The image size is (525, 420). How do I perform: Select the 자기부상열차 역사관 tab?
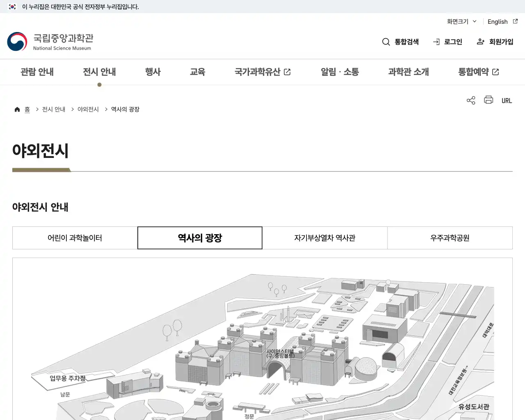click(324, 238)
